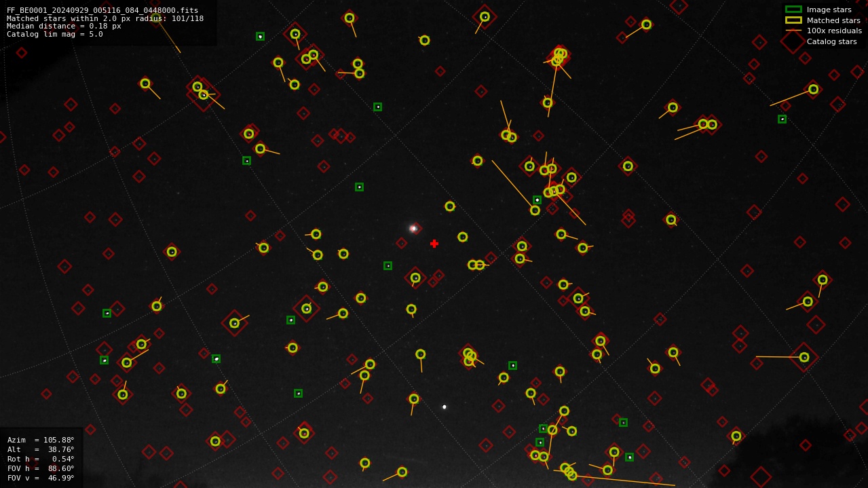The image size is (868, 488).
Task: Click the FITS filename FF_BE0001_20240929_005116_084_0448000.fits
Action: coord(102,10)
